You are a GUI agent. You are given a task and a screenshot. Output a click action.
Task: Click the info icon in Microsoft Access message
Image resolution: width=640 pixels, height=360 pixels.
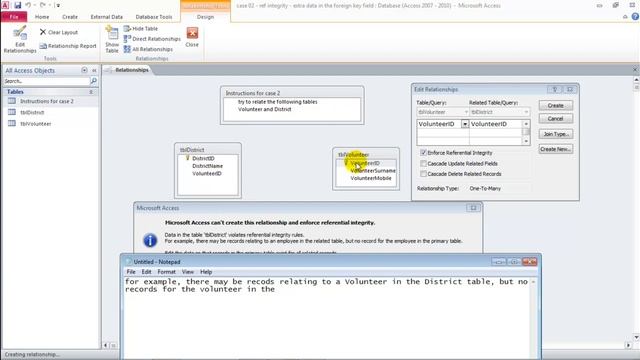point(150,240)
